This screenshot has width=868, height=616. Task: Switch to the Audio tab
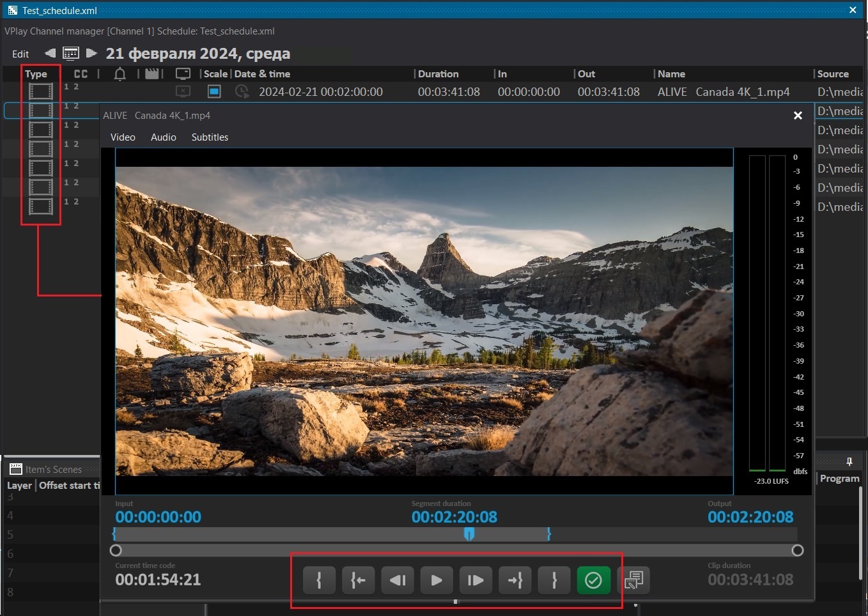pos(164,137)
